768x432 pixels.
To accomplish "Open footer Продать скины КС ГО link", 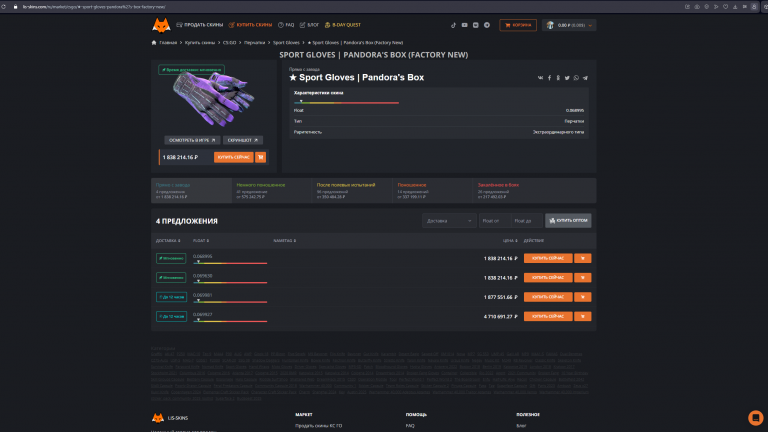I will coord(318,426).
